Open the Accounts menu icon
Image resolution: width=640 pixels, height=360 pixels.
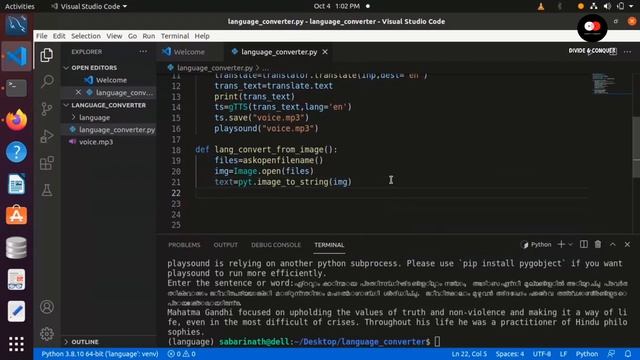pyautogui.click(x=47, y=307)
